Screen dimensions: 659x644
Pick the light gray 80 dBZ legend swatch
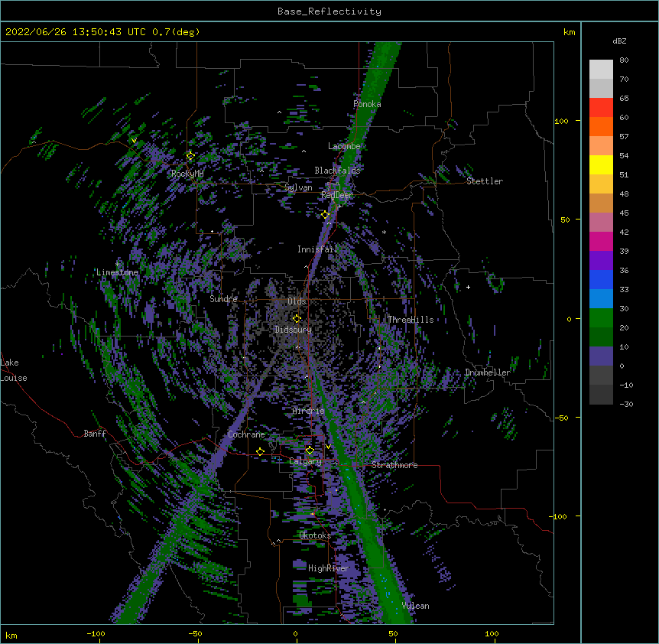tap(601, 70)
